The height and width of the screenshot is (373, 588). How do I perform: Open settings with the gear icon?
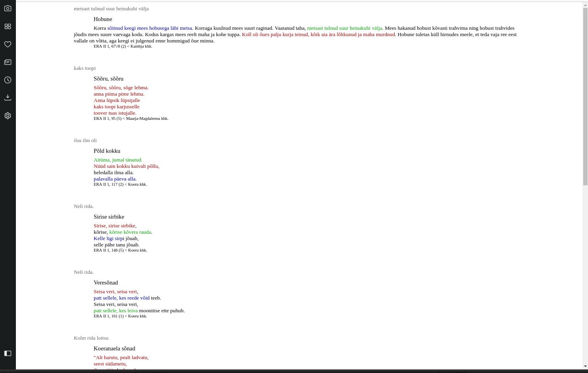[x=8, y=115]
